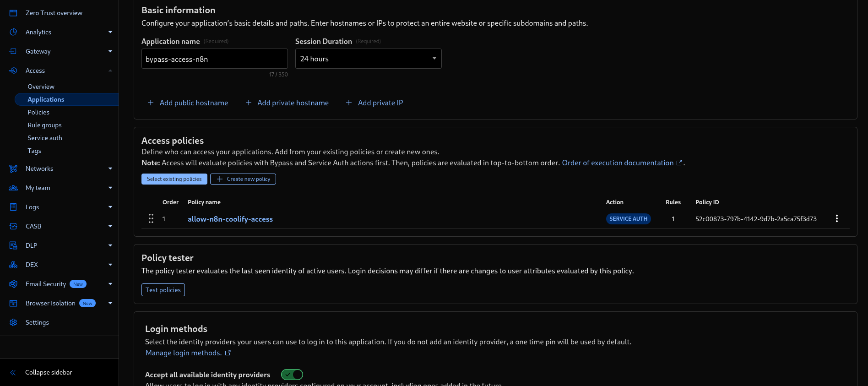This screenshot has height=386, width=868.
Task: Click the Networks icon in sidebar
Action: 13,169
